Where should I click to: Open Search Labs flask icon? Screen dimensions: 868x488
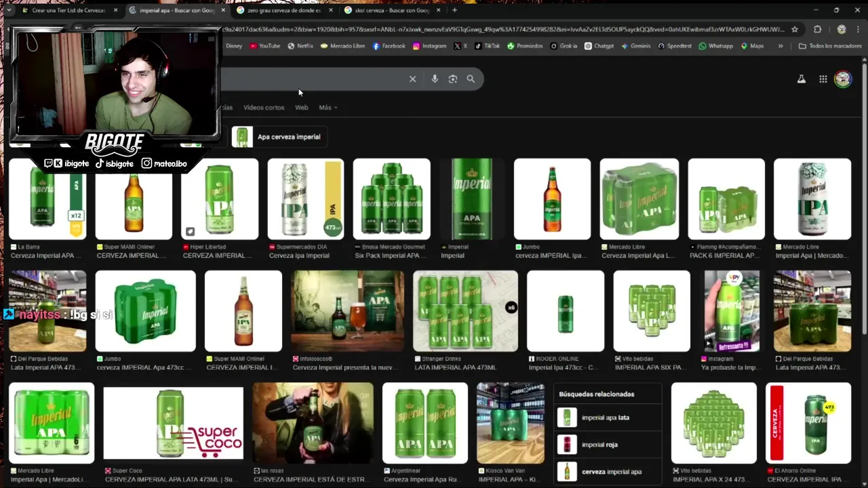801,79
